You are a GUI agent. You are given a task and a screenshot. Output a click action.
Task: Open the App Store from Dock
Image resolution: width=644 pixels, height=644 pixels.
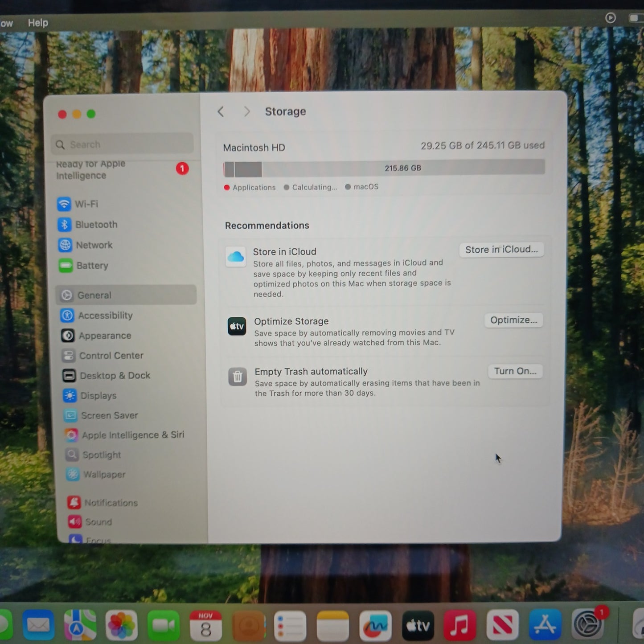(545, 625)
